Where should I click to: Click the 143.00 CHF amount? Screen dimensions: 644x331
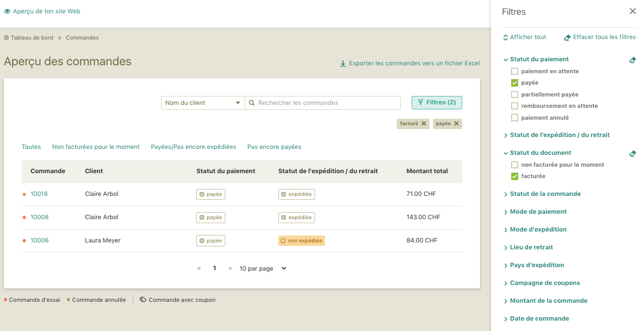point(423,217)
